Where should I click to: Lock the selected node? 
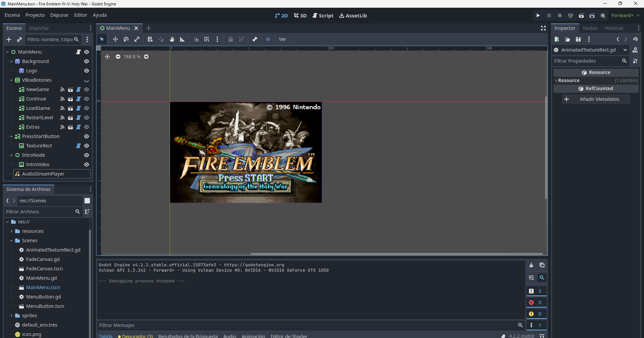pyautogui.click(x=231, y=39)
